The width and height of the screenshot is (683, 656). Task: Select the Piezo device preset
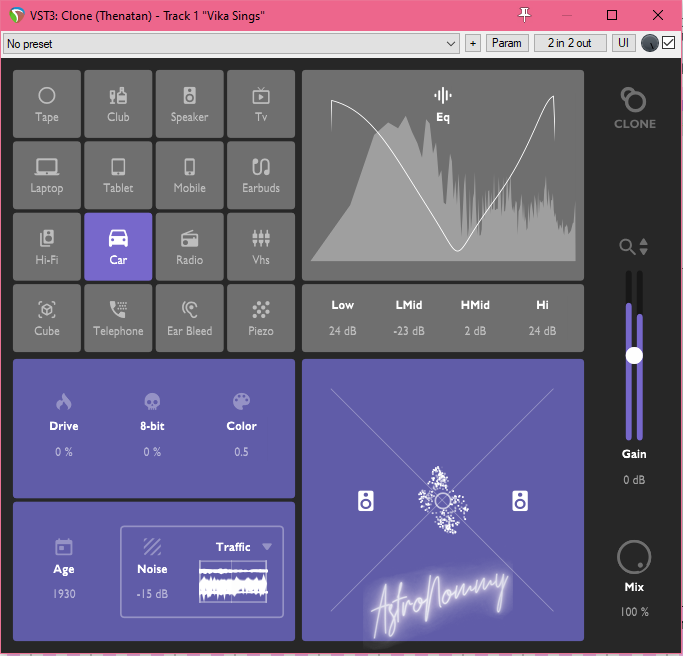coord(261,318)
